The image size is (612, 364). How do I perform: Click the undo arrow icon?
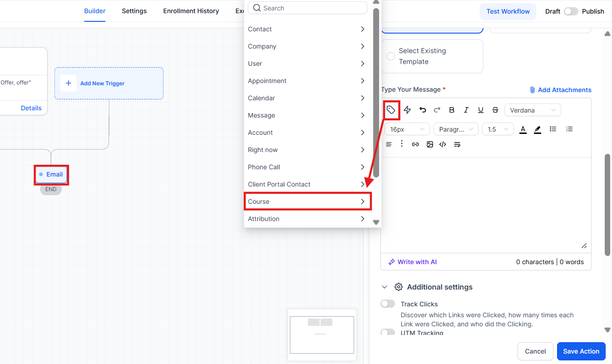click(x=423, y=110)
